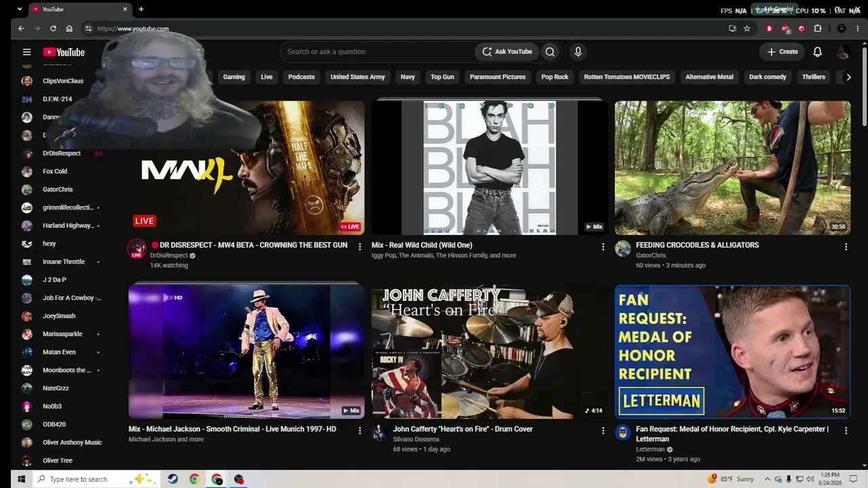Click the YouTube logo
868x488 pixels.
(x=64, y=52)
